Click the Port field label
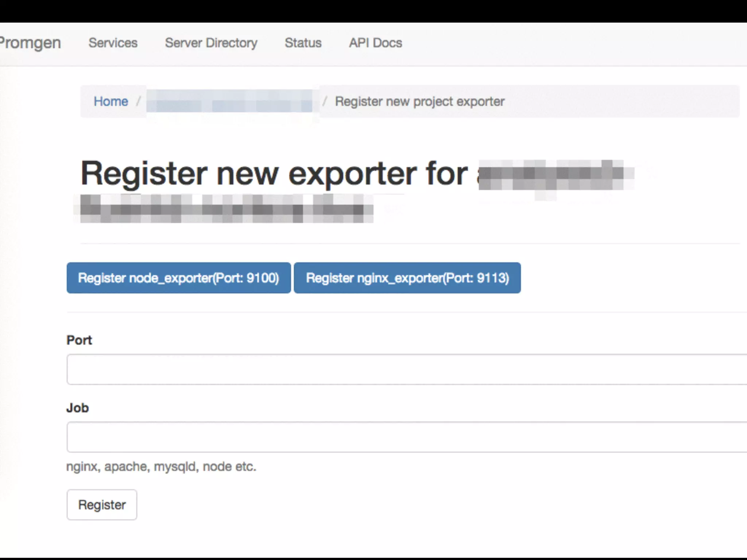This screenshot has width=747, height=560. point(79,340)
